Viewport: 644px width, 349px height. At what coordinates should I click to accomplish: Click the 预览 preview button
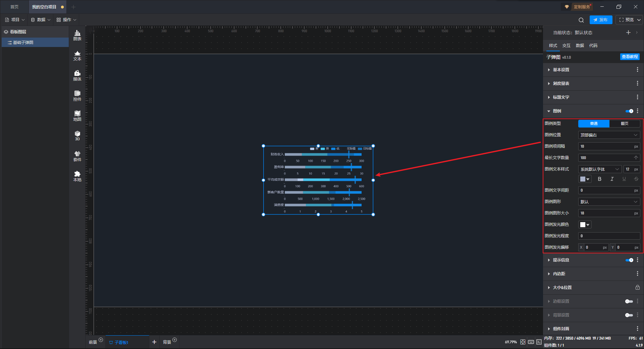pyautogui.click(x=626, y=20)
